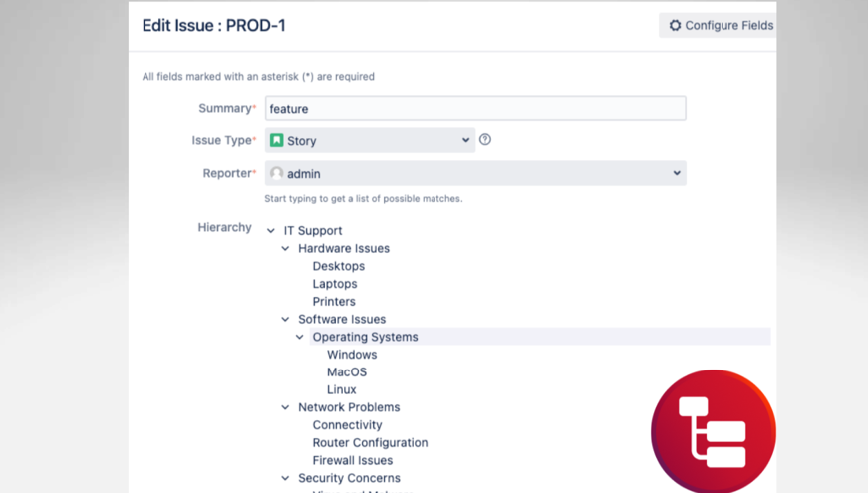Collapse the Software Issues branch

point(285,320)
